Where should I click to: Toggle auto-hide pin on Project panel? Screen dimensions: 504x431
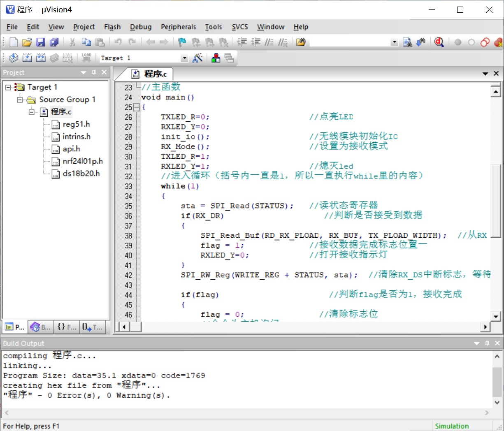(x=94, y=72)
